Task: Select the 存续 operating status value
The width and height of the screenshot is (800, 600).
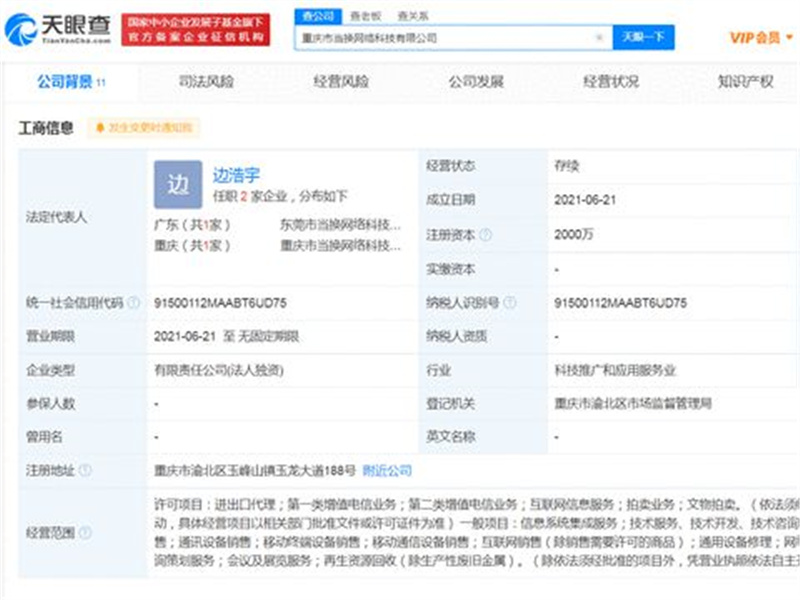Action: [567, 166]
